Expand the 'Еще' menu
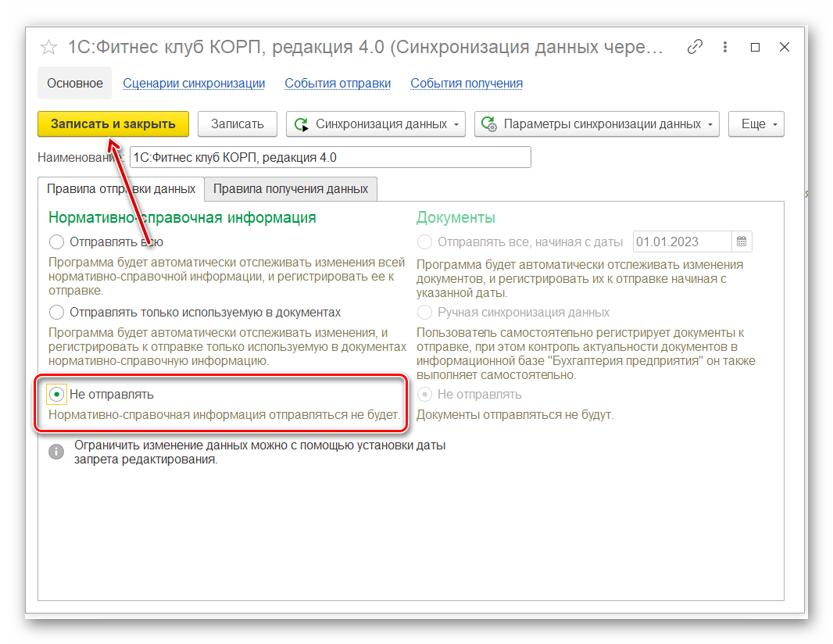Viewport: 833px width, 644px height. (x=756, y=123)
